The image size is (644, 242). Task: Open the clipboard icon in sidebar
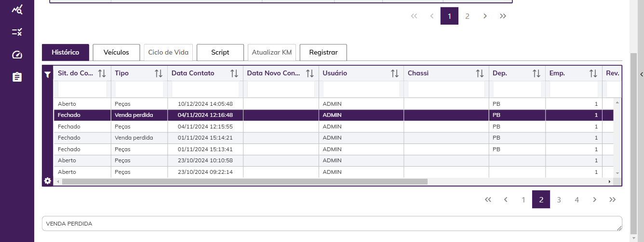point(17,77)
